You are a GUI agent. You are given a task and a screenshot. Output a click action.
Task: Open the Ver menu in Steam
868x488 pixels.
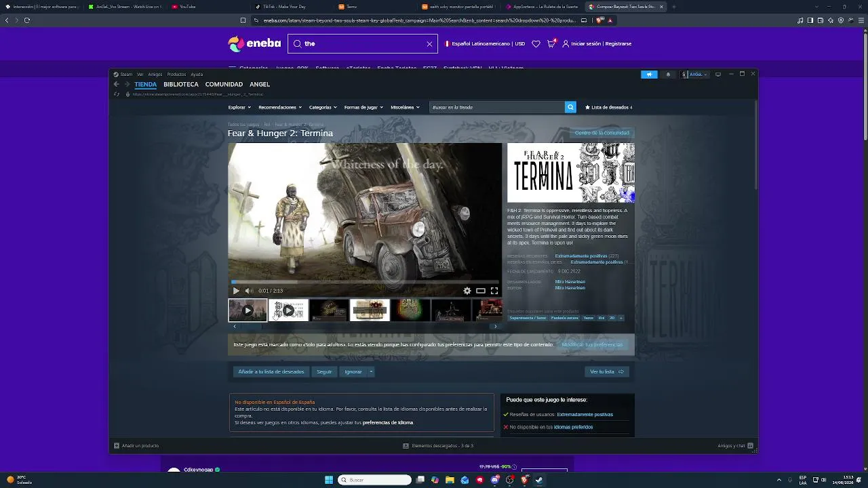pyautogui.click(x=140, y=75)
